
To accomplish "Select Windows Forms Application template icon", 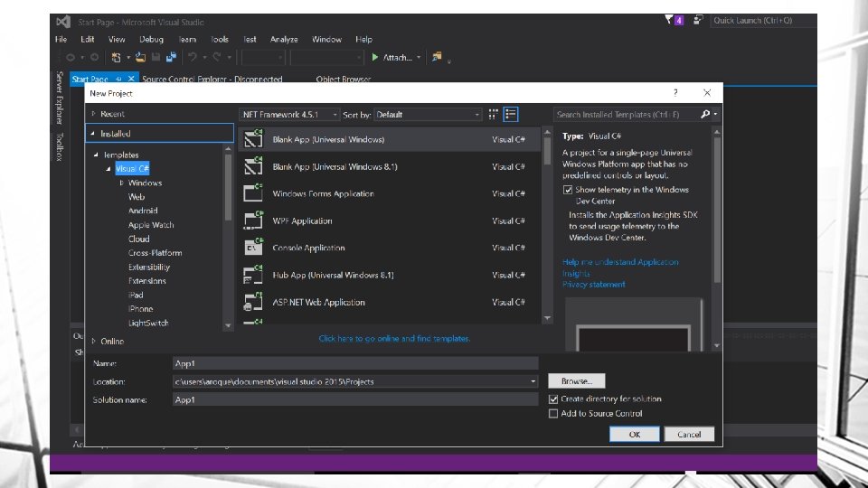I will [x=253, y=193].
